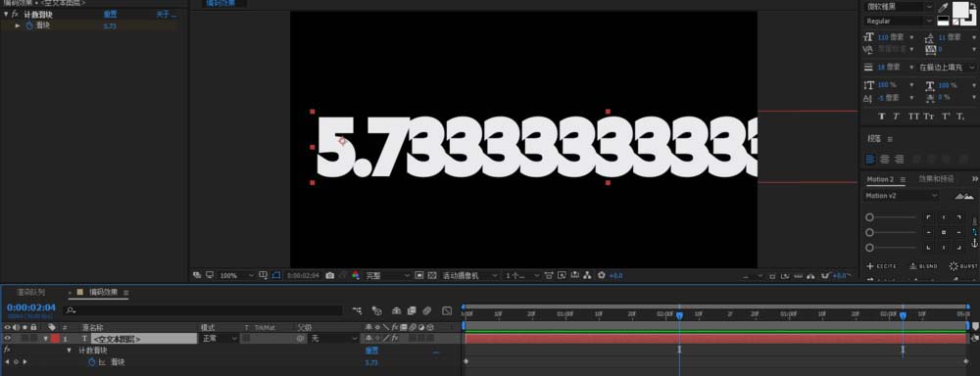This screenshot has height=376, width=980.
Task: Hide the 空文本图层 layer with eye
Action: tap(8, 339)
